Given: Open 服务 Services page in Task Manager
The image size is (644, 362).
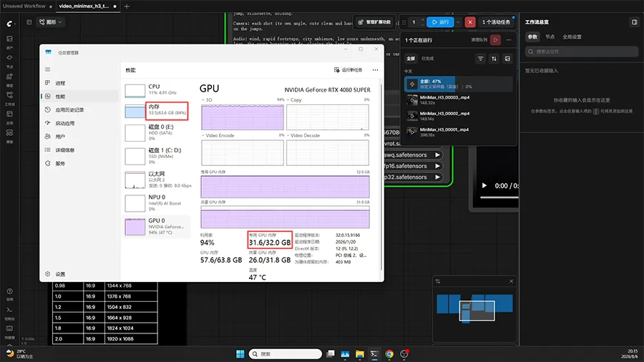Looking at the screenshot, I should pyautogui.click(x=80, y=163).
